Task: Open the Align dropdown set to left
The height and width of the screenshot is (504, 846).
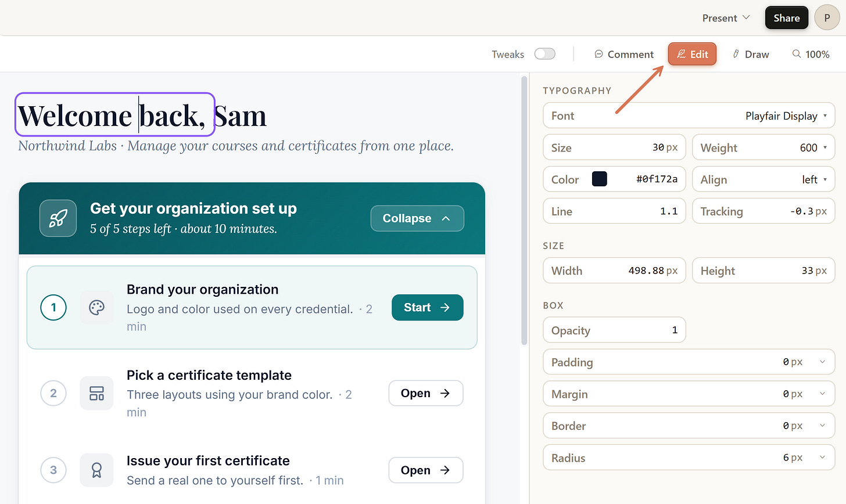Action: click(x=763, y=179)
